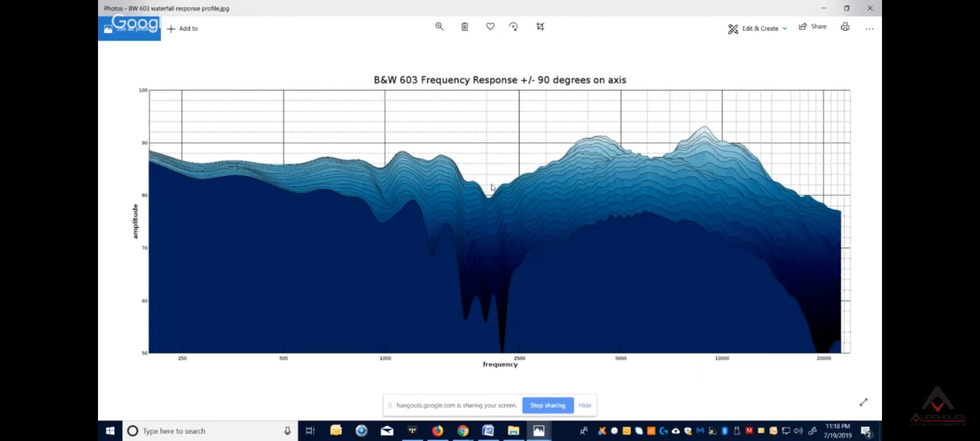Click the fullscreen expand arrows icon
The image size is (980, 441).
[864, 402]
